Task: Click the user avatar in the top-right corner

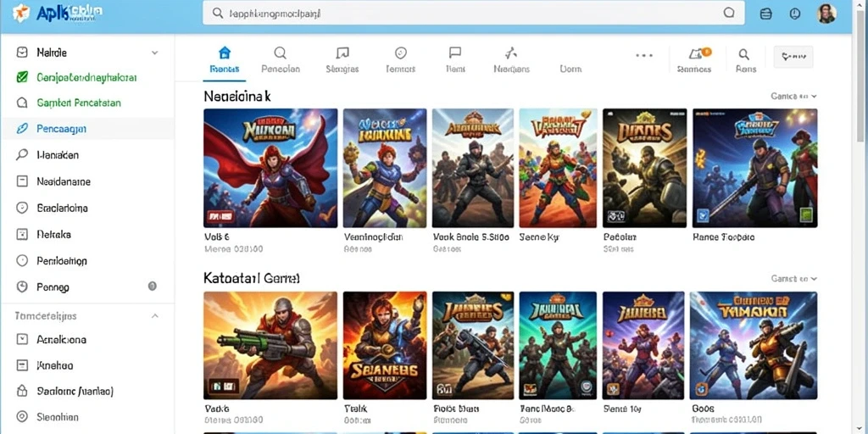Action: (826, 14)
